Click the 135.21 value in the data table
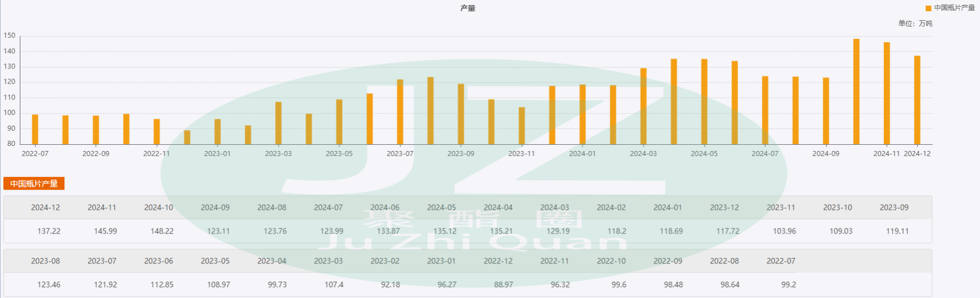980x298 pixels. coord(501,231)
